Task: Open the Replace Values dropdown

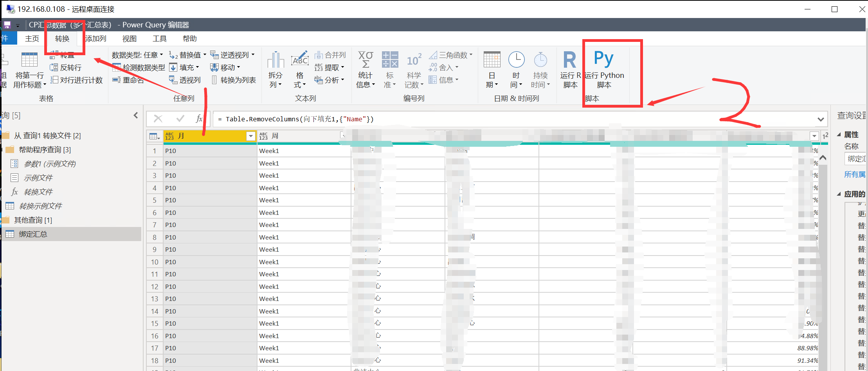Action: (x=187, y=55)
